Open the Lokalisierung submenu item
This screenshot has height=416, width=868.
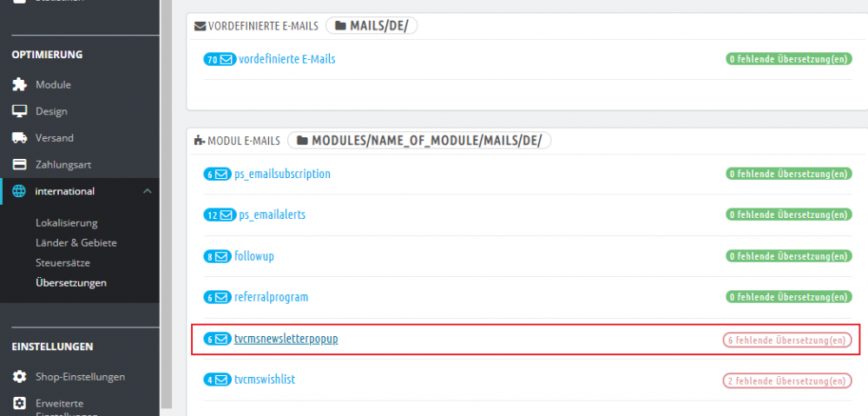(x=66, y=222)
